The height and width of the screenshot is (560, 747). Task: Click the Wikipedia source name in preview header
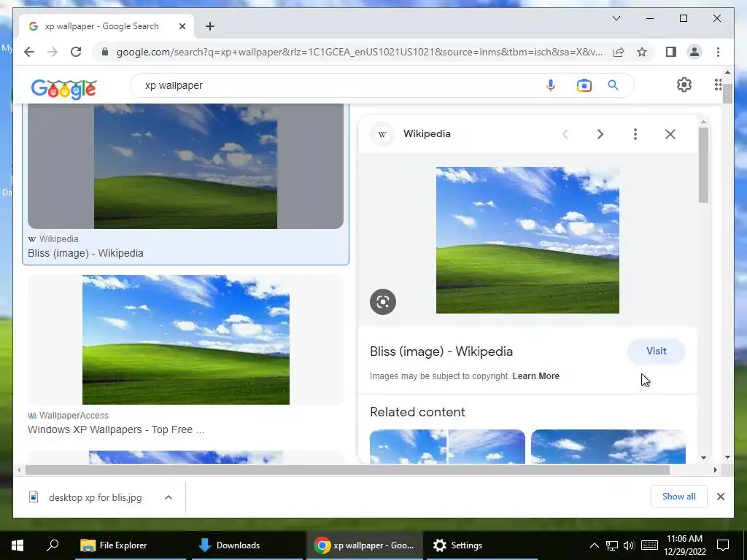[427, 134]
